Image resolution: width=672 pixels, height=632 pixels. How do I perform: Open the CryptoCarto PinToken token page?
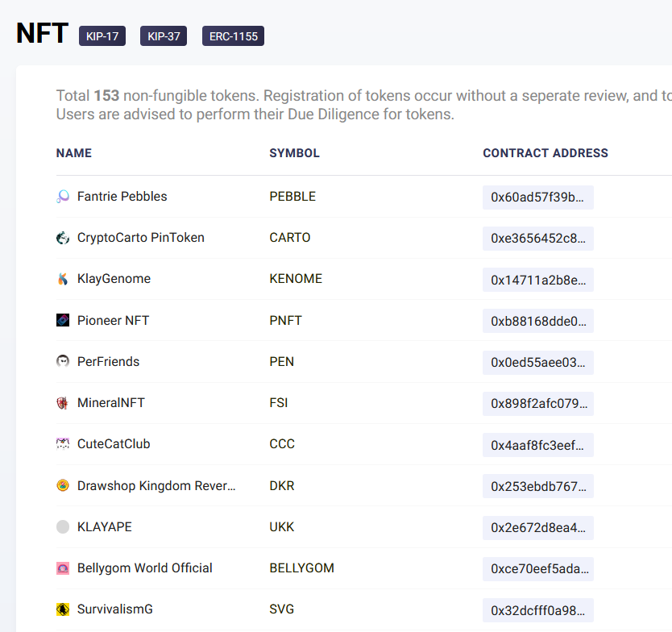point(140,238)
